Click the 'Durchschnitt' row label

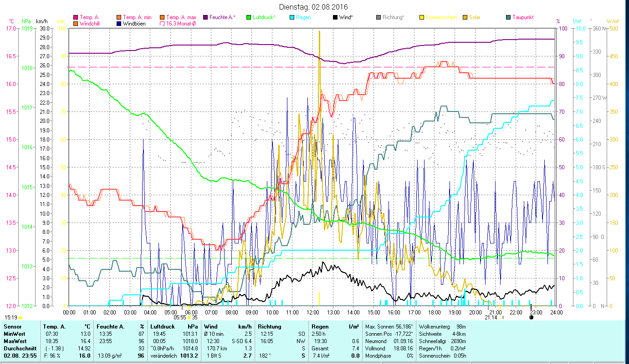(x=19, y=349)
